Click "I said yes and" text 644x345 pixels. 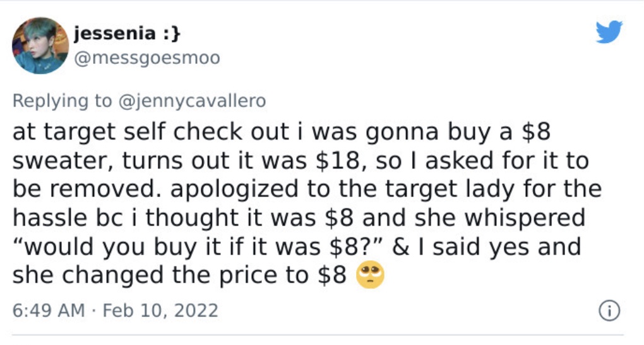pos(499,247)
